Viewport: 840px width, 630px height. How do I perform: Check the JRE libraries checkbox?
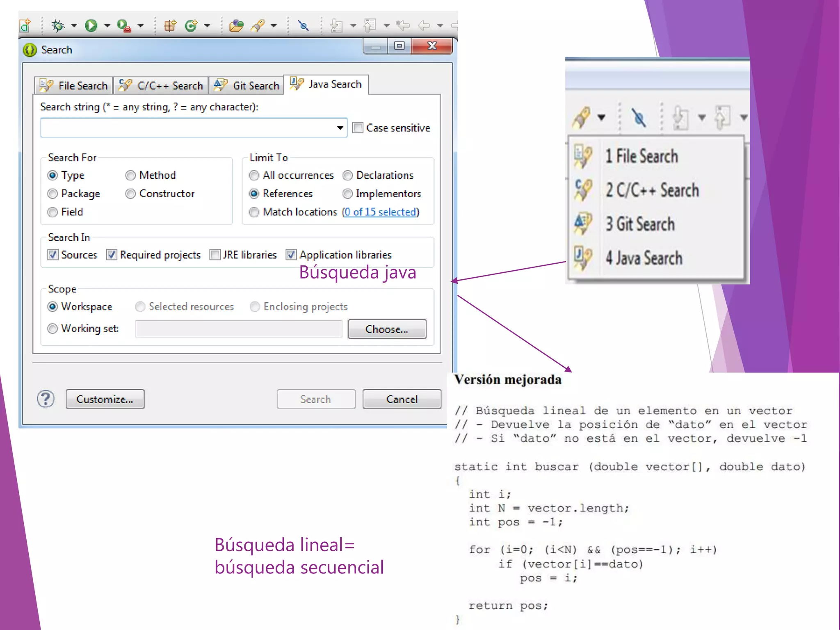pyautogui.click(x=215, y=255)
